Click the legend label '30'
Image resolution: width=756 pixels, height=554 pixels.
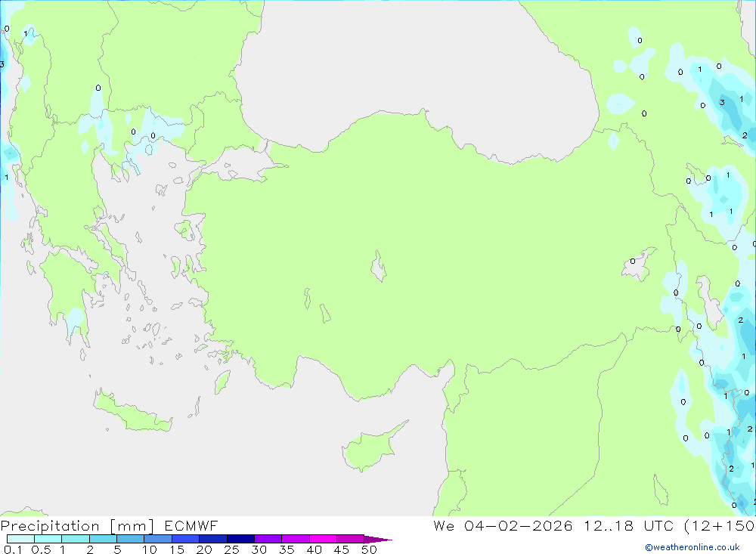pyautogui.click(x=259, y=549)
